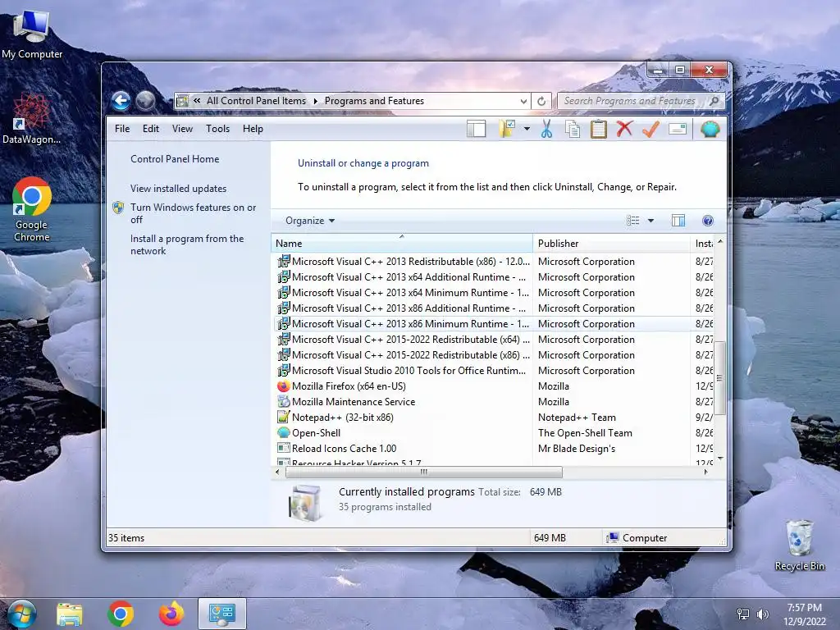This screenshot has width=840, height=630.
Task: Go to Control Panel Home
Action: click(175, 159)
